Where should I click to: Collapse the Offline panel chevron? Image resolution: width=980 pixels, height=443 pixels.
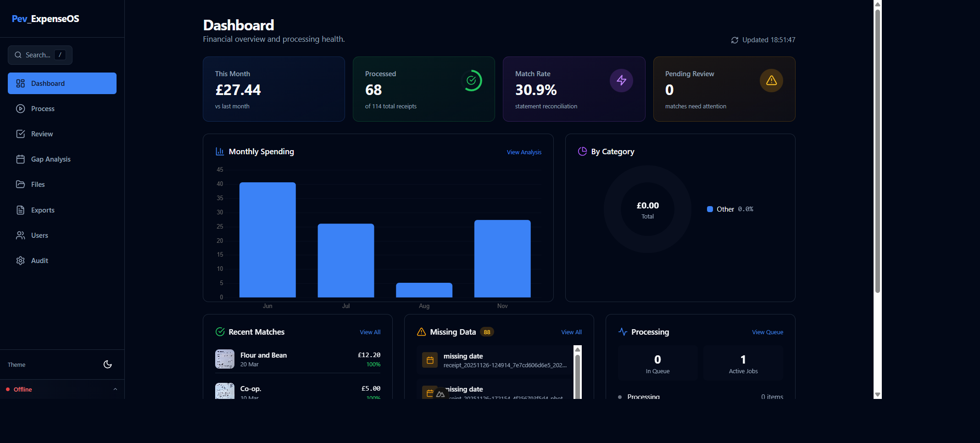(x=115, y=389)
